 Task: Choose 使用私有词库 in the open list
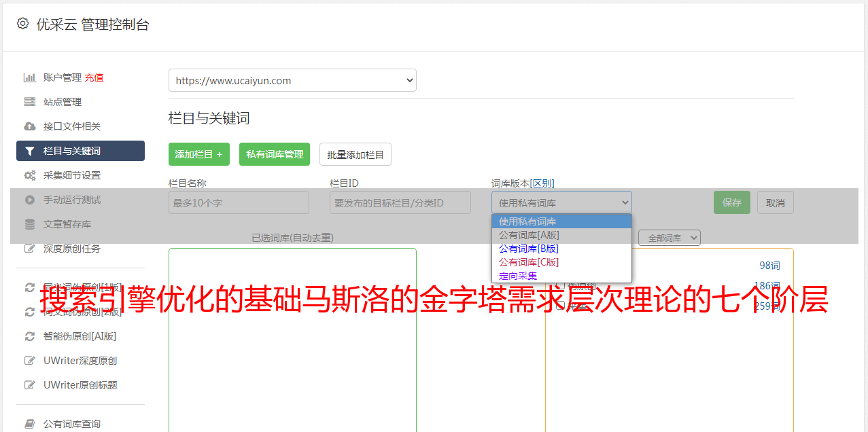click(x=561, y=221)
